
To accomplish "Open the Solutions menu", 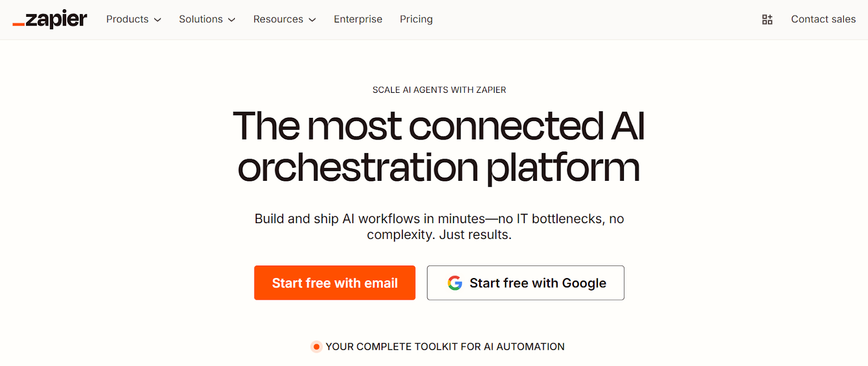I will click(201, 19).
